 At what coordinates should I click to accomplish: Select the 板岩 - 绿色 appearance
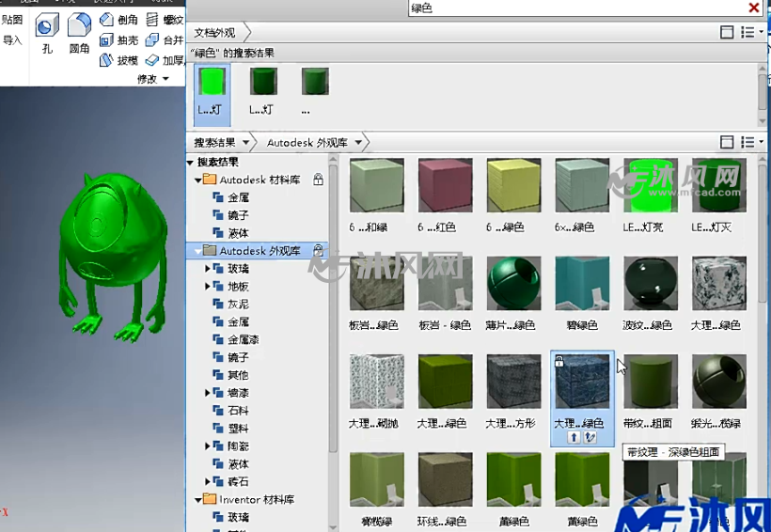click(x=445, y=284)
